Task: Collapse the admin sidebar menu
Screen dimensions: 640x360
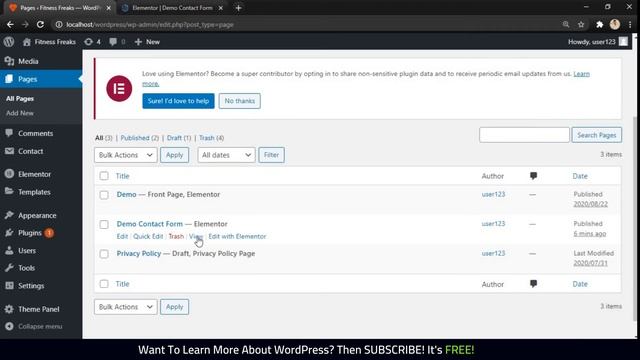Action: click(x=34, y=327)
